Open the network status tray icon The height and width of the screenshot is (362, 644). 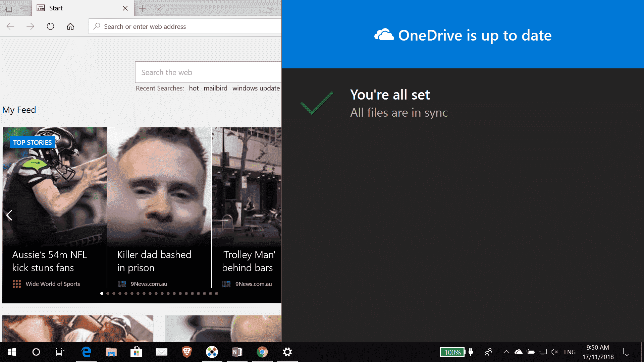click(543, 352)
